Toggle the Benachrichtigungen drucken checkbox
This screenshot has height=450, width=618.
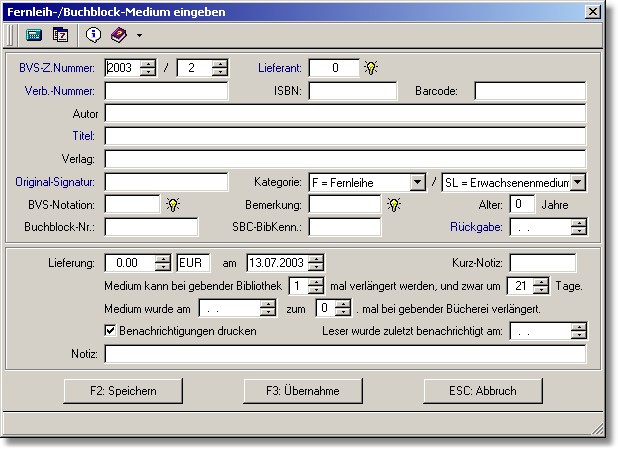(x=110, y=330)
